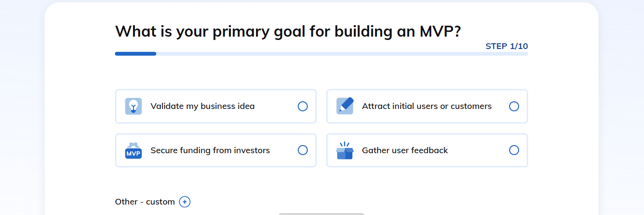Click the pencil icon beside Attract initial users
Screen dimensions: 644x215
(345, 106)
